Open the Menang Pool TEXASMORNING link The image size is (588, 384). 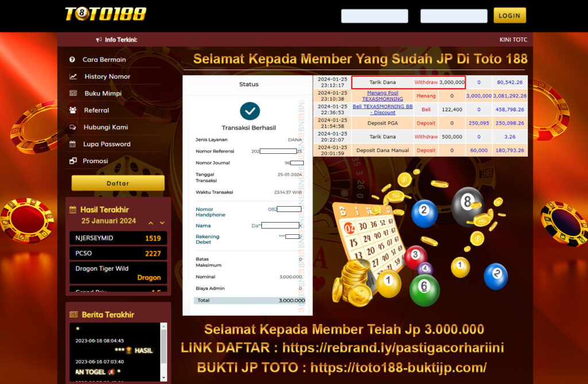pyautogui.click(x=382, y=96)
